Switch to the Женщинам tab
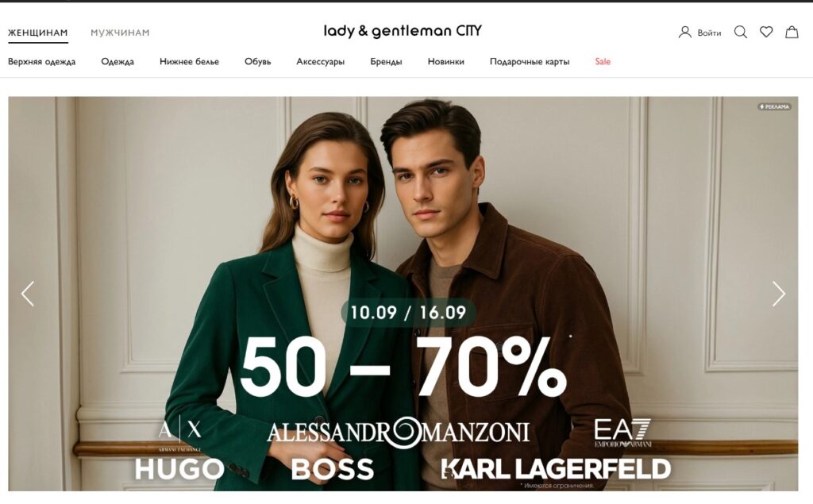Screen dimensions: 813x504 [38, 33]
